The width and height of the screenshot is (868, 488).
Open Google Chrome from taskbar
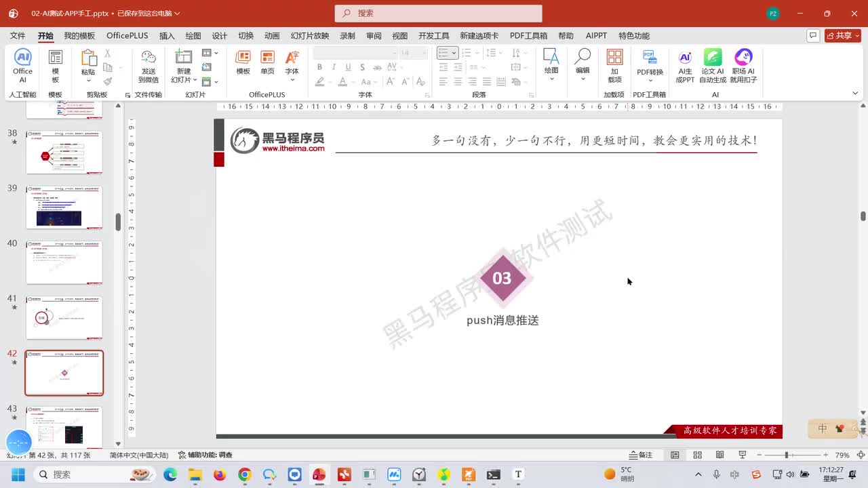(x=245, y=474)
